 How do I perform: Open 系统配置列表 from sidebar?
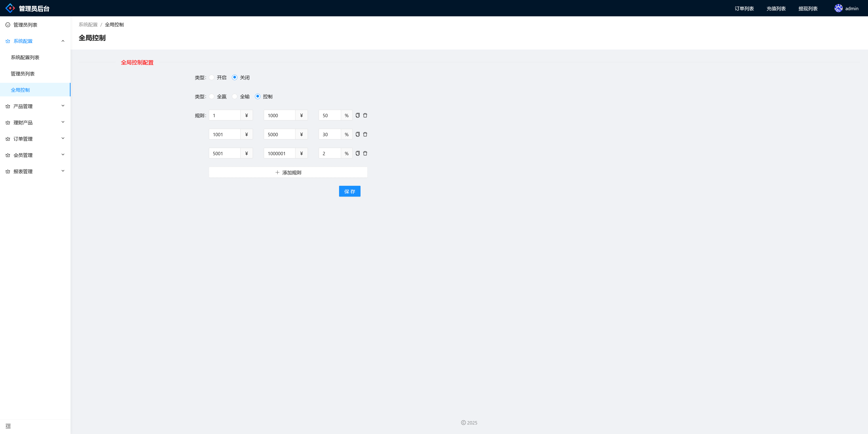pyautogui.click(x=25, y=57)
